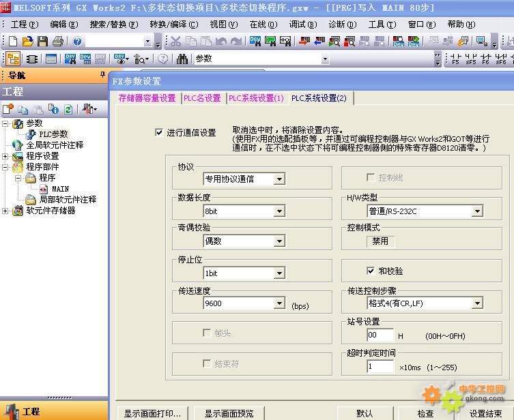The width and height of the screenshot is (514, 420).
Task: Click the F6 closed contact icon
Action: point(486,59)
